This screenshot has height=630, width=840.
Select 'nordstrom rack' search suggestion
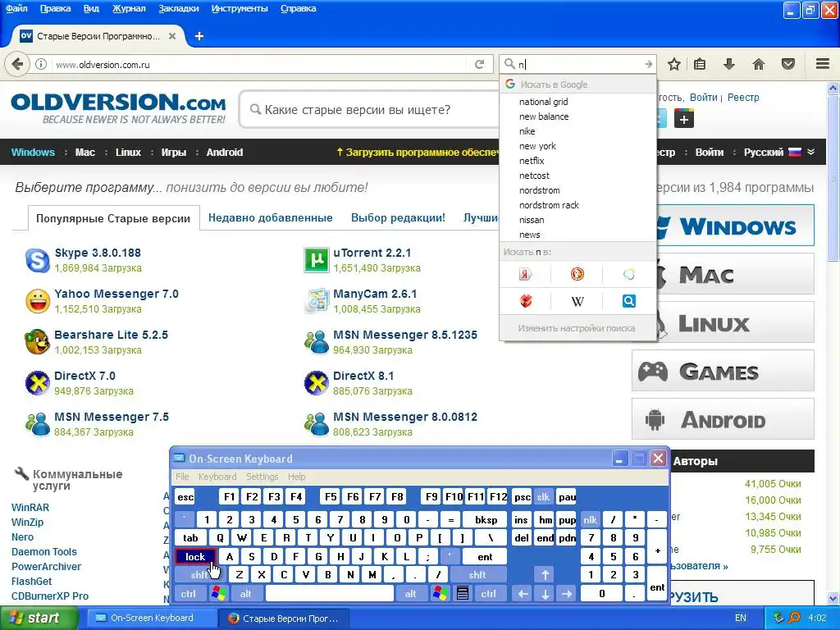pos(577,205)
